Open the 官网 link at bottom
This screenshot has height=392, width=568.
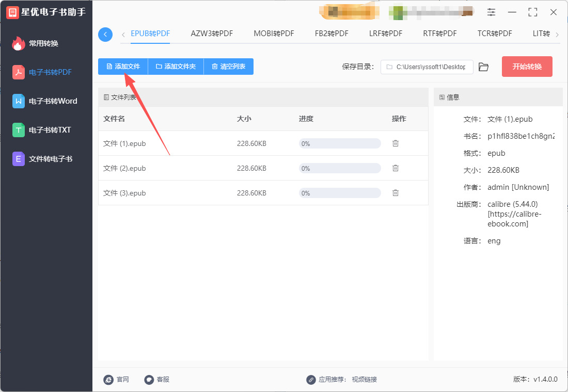click(x=116, y=379)
